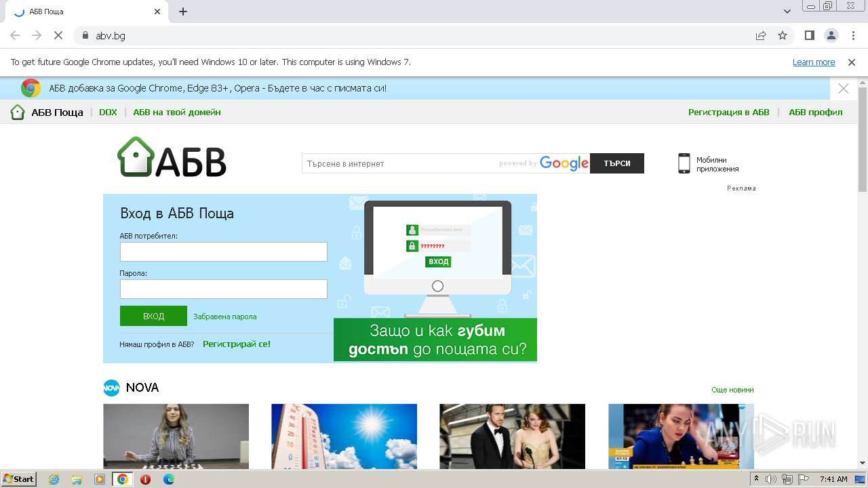868x488 pixels.
Task: Open Windows Start menu
Action: (19, 479)
